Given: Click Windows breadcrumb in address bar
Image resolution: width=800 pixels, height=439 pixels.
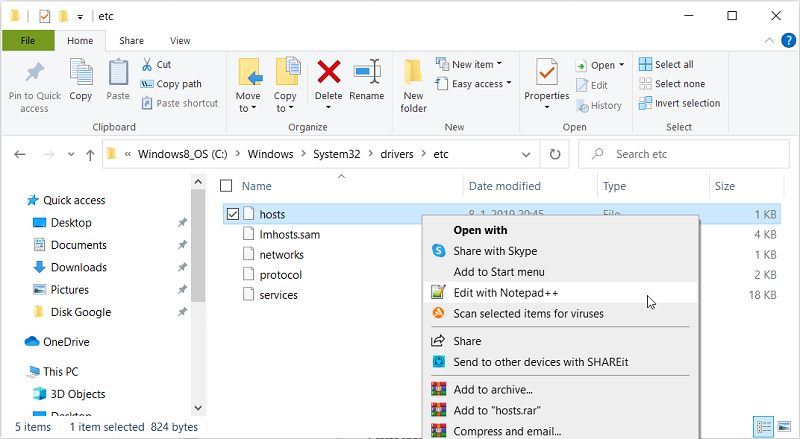Looking at the screenshot, I should 270,154.
